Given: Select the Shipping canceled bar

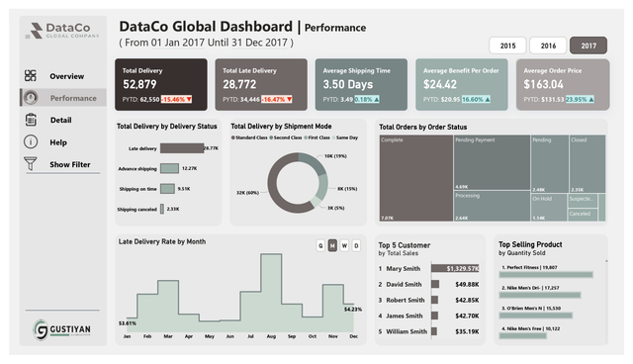Looking at the screenshot, I should (162, 209).
